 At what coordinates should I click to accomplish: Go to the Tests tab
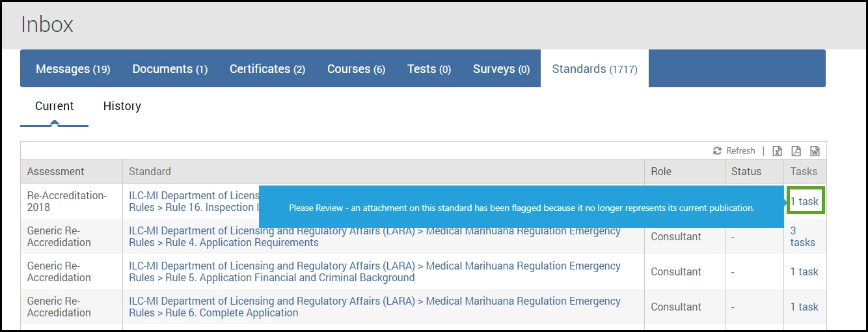pos(429,69)
